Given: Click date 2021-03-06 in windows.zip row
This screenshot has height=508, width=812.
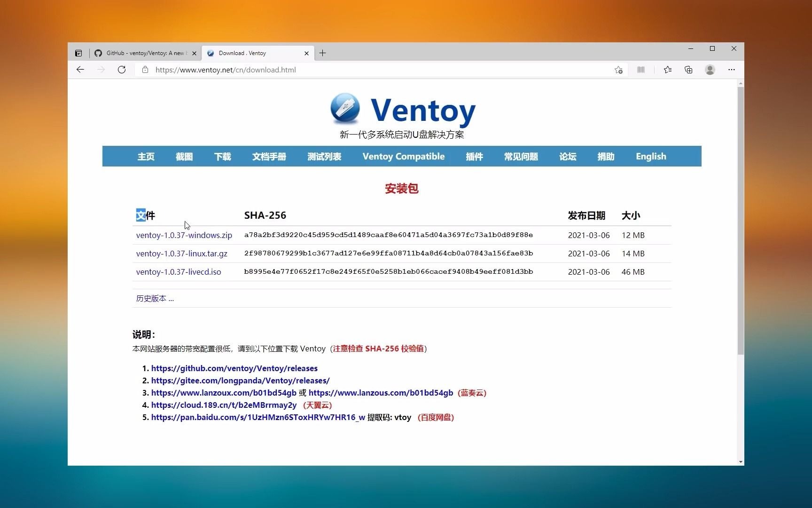Looking at the screenshot, I should pos(589,235).
